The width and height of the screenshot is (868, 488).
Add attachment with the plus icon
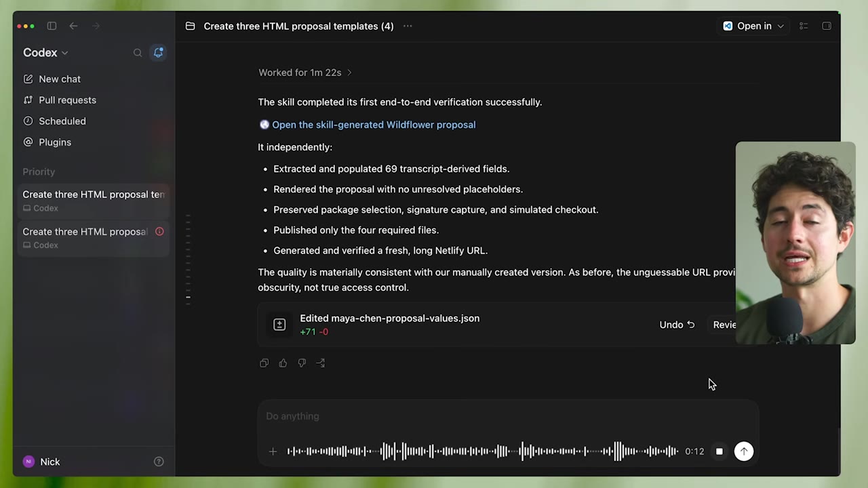(x=273, y=451)
